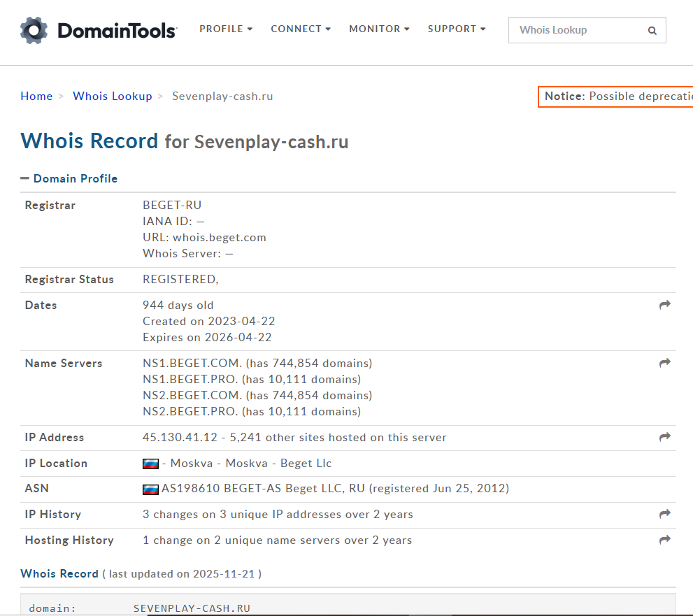Screen dimensions: 693x616
Task: Click the Russian flag in ASN row
Action: [150, 489]
